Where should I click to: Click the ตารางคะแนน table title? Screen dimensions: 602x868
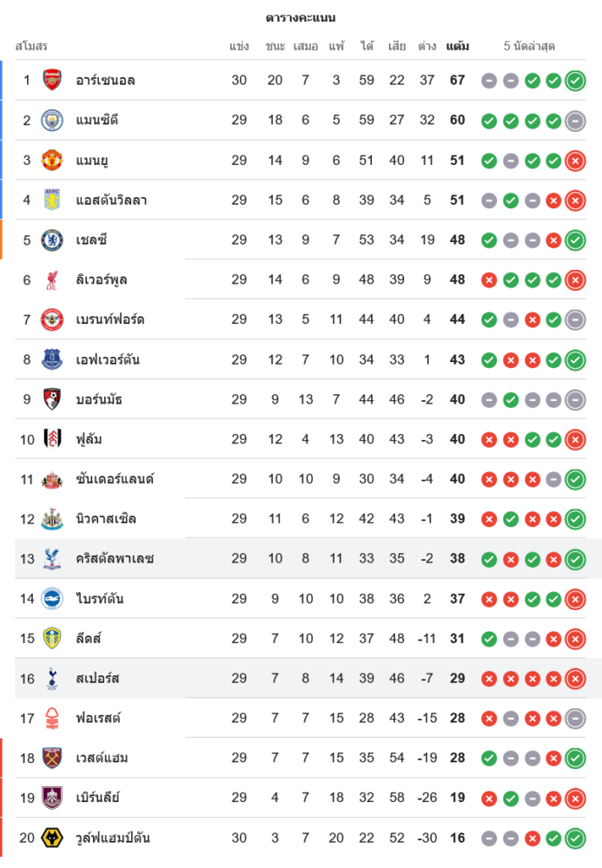coord(301,17)
